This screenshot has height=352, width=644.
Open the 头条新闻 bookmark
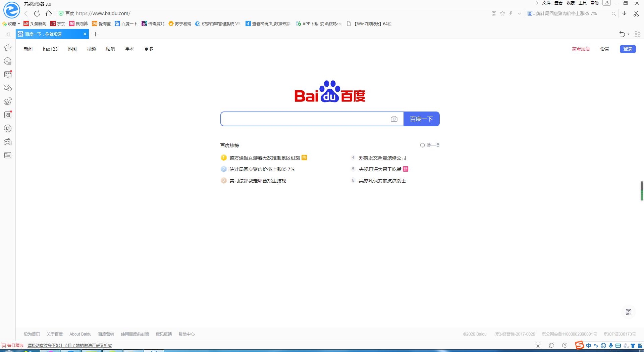(x=35, y=24)
